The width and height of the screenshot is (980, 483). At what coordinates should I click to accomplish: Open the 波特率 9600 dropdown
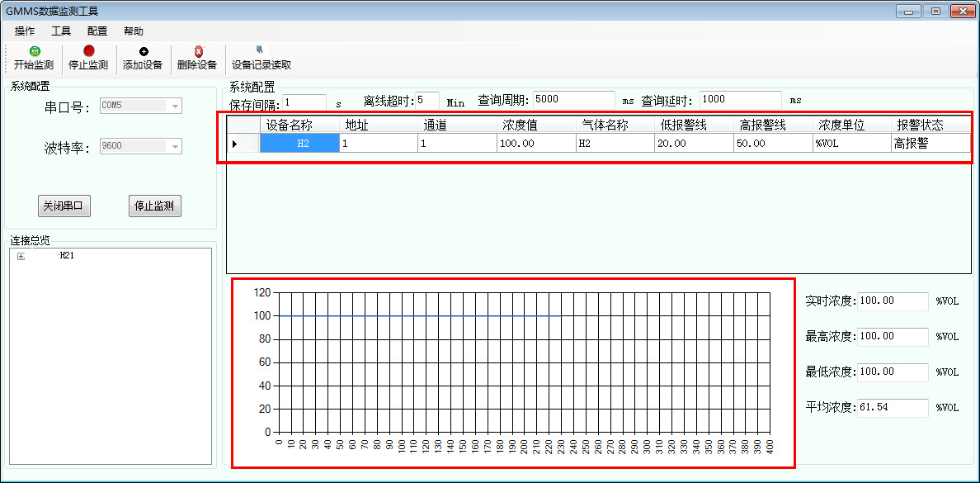pos(175,146)
